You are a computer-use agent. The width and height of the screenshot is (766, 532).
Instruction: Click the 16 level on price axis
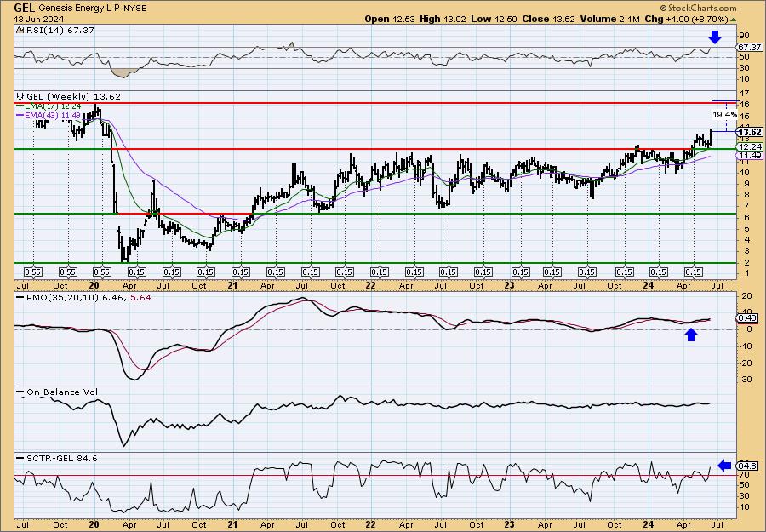point(745,105)
